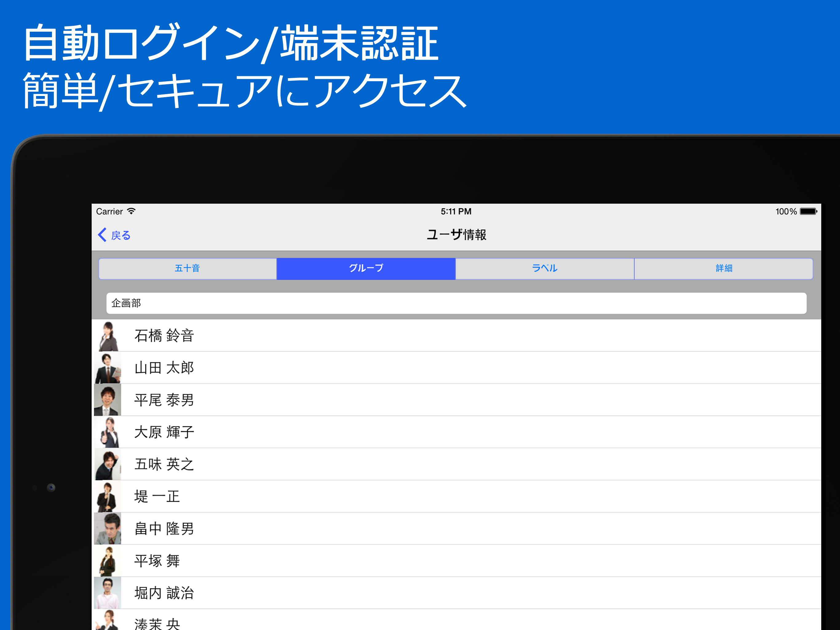The image size is (840, 630).
Task: Click the battery status icon
Action: click(808, 211)
